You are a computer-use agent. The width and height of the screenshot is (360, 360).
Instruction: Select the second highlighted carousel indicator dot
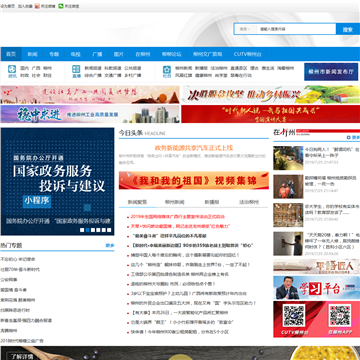[x=87, y=230]
